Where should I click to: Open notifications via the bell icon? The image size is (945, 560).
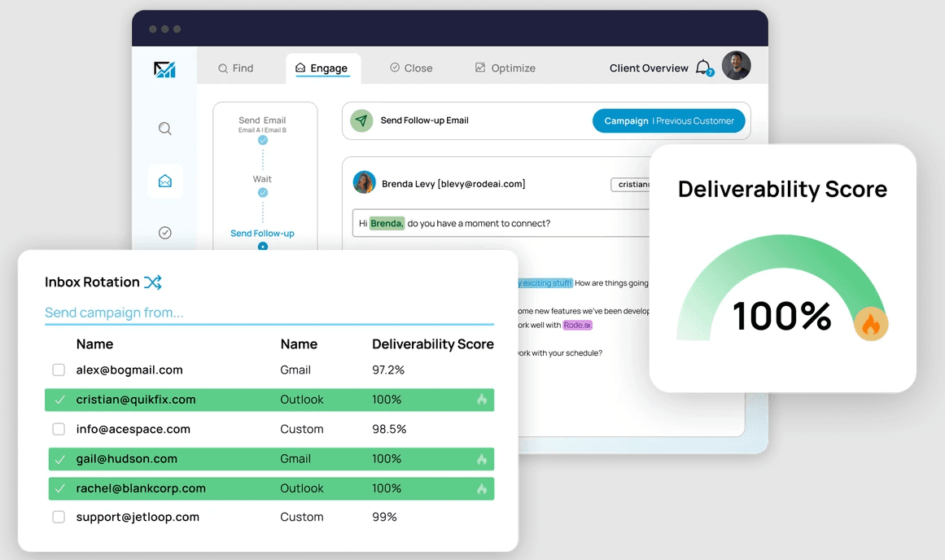(703, 68)
